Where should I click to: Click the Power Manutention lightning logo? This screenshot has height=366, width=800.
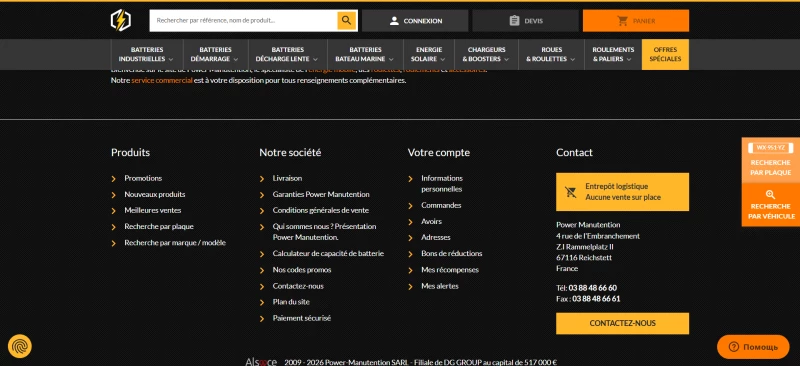[120, 20]
